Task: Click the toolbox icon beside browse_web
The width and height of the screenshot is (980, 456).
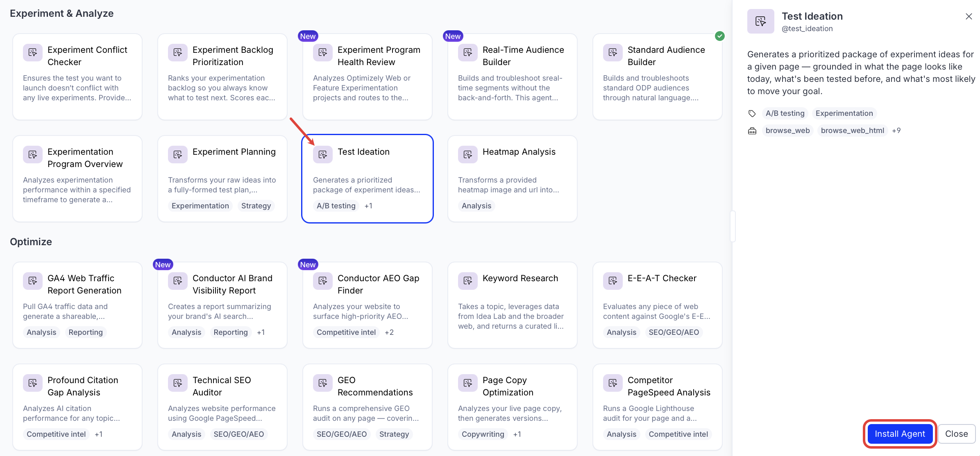Action: (x=752, y=131)
